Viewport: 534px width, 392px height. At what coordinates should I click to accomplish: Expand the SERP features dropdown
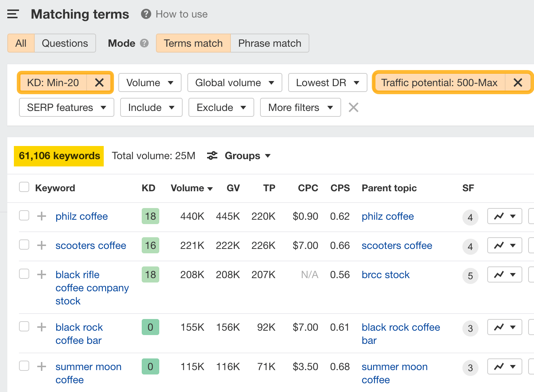pos(66,107)
